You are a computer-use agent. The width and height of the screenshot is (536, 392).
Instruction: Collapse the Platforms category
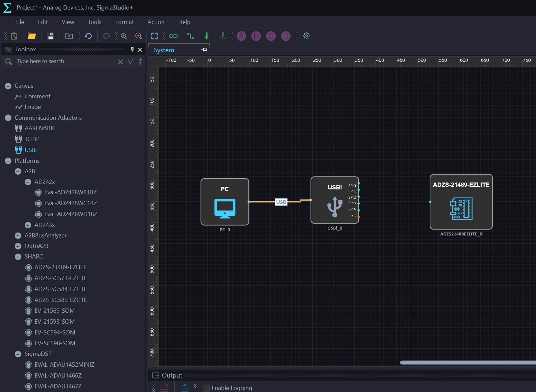[x=8, y=161]
